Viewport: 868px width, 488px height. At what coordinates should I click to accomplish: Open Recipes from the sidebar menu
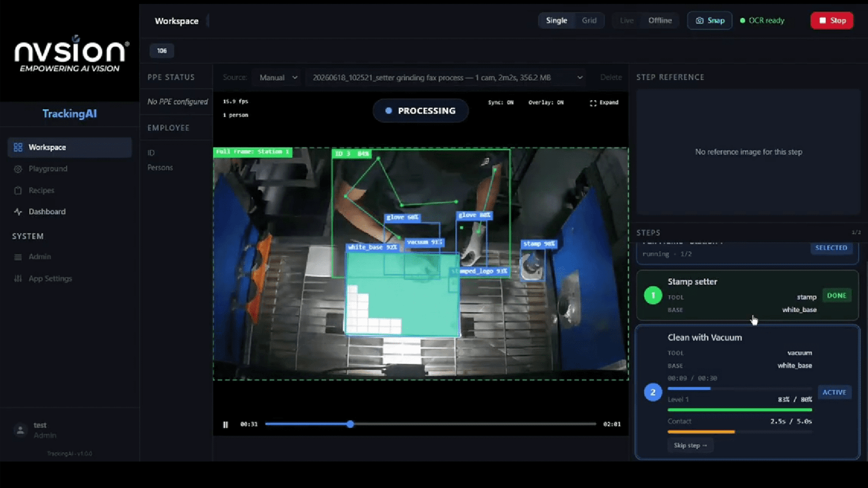click(x=42, y=190)
